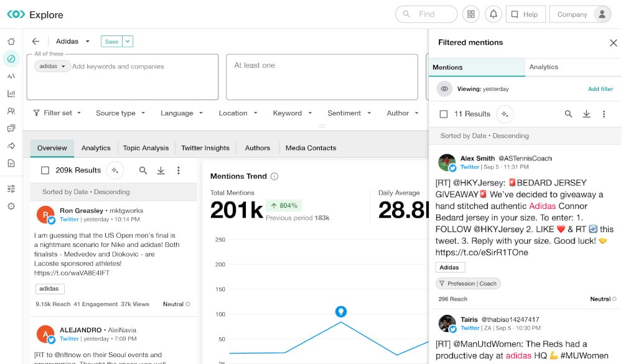Open the notifications bell icon
The width and height of the screenshot is (623, 364).
(493, 14)
